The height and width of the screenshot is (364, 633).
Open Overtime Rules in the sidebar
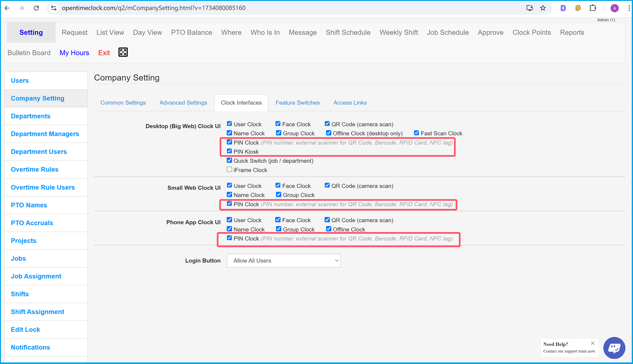coord(46,169)
